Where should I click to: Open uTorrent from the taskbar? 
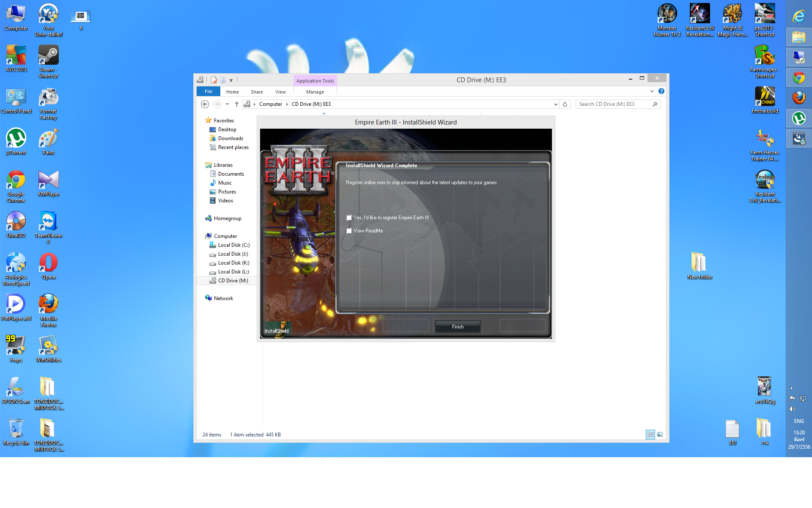tap(798, 118)
